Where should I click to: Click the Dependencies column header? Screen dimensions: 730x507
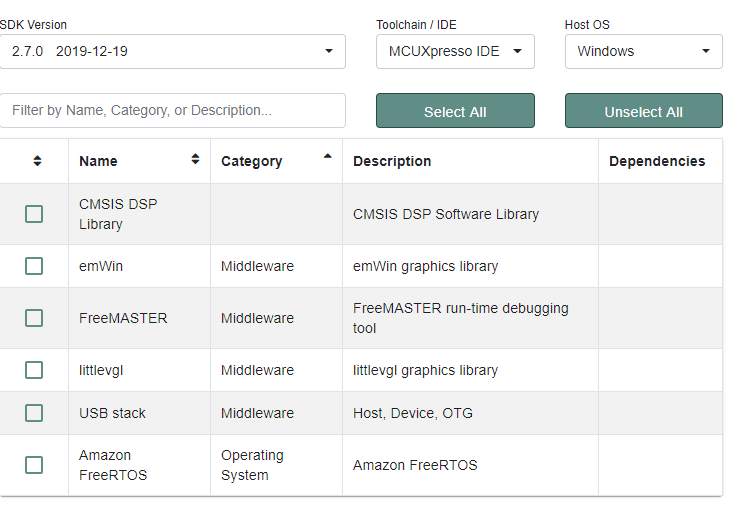656,161
